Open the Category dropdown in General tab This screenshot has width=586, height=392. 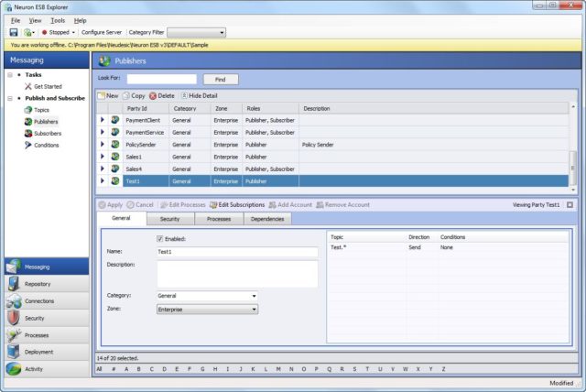coord(207,296)
